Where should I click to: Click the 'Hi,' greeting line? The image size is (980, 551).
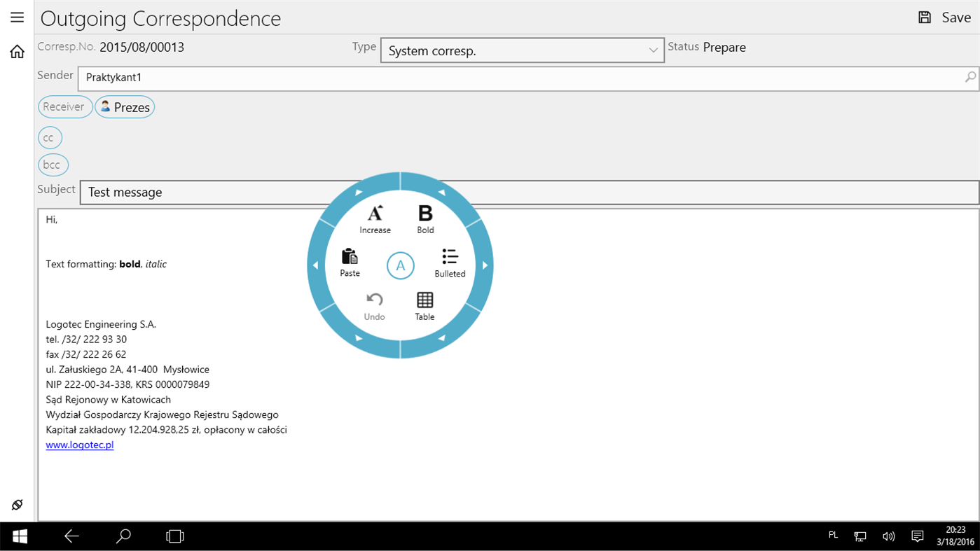tap(52, 220)
